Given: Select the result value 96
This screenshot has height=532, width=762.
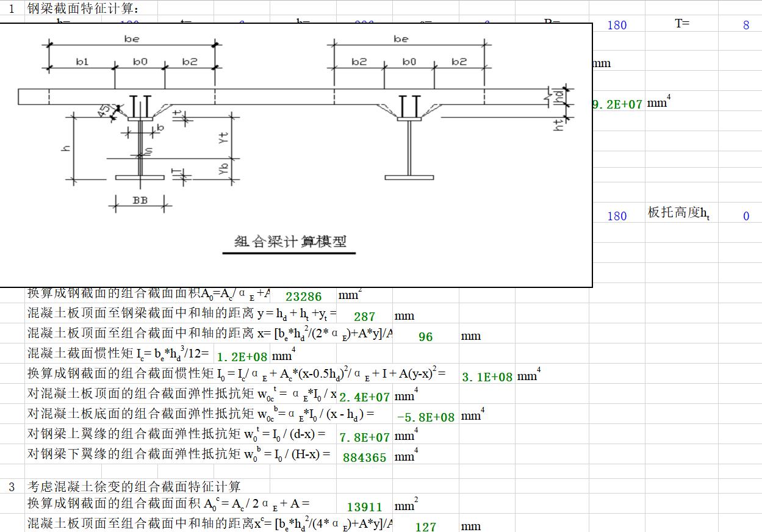Looking at the screenshot, I should [425, 337].
